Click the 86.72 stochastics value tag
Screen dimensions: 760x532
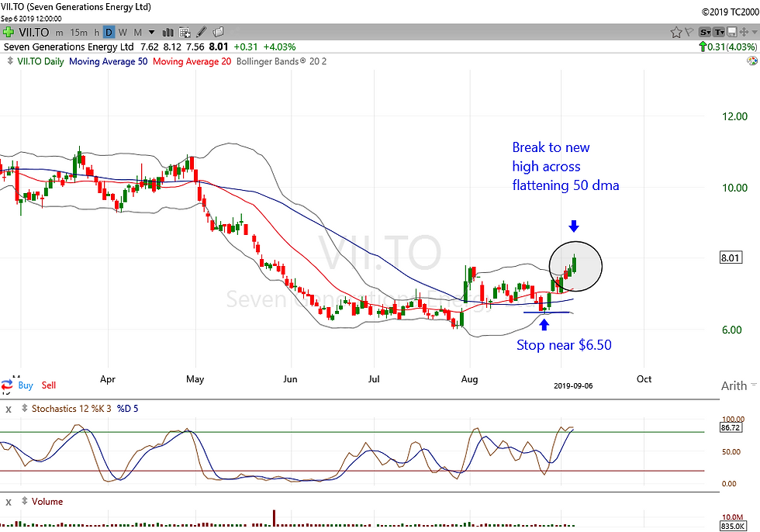[x=730, y=427]
